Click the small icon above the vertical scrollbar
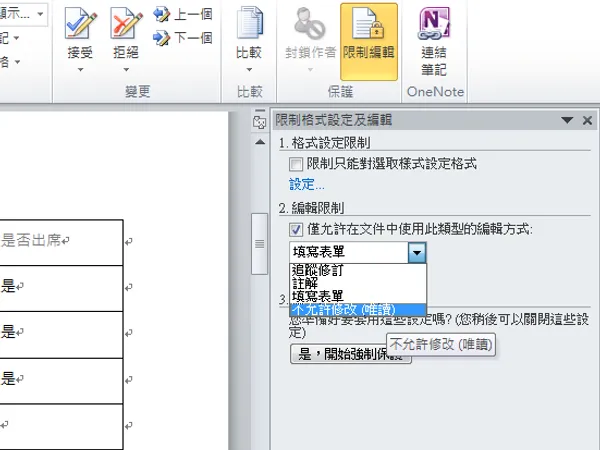 pyautogui.click(x=260, y=120)
